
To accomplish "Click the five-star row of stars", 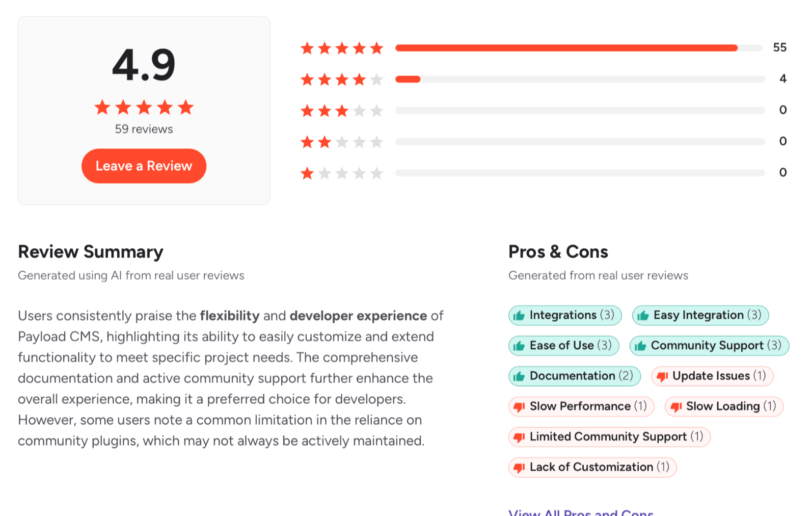I will 342,48.
